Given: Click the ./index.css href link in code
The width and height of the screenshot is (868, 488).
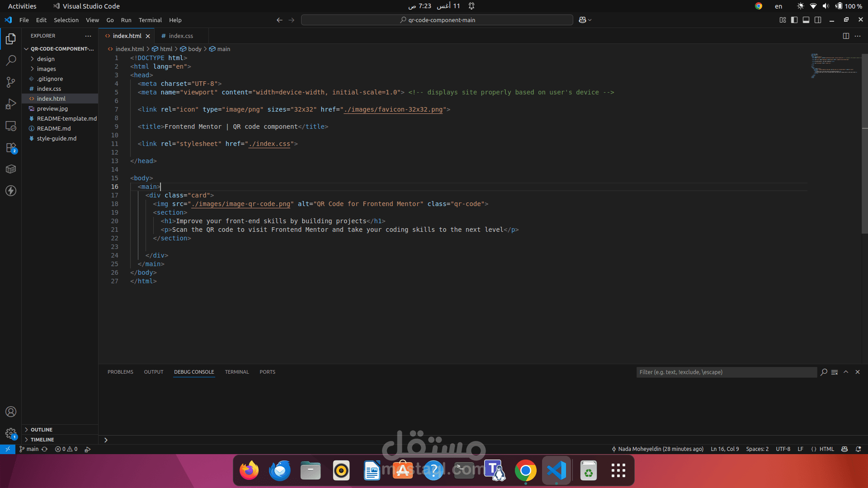Looking at the screenshot, I should (x=269, y=144).
